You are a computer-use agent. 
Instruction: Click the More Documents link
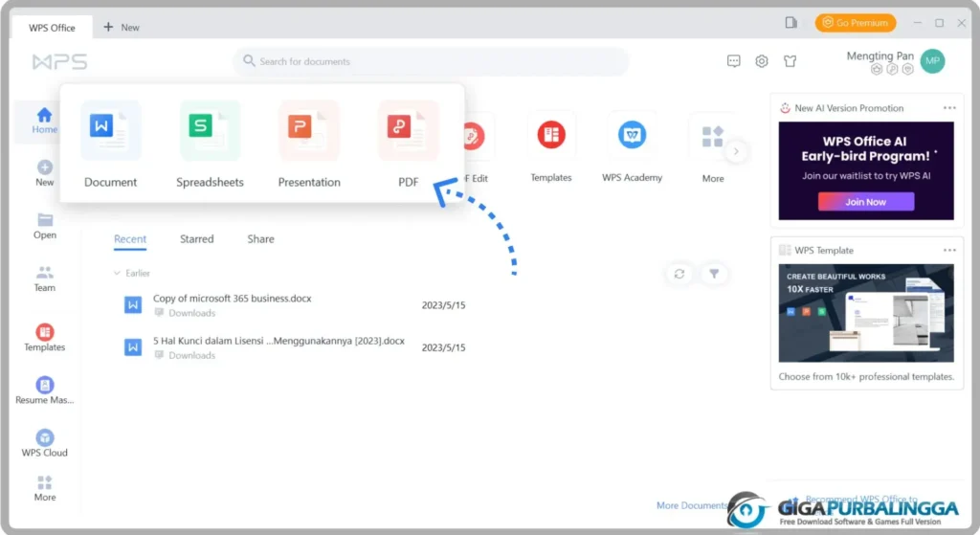[692, 505]
